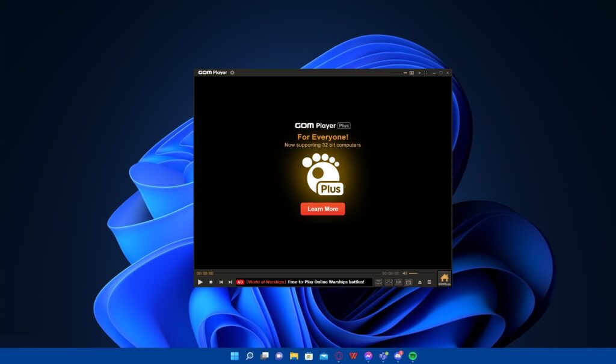
Task: Switch GOM Player to mini mode
Action: click(405, 73)
